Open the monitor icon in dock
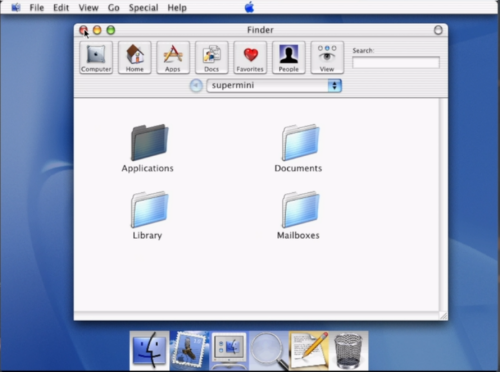 click(x=229, y=350)
